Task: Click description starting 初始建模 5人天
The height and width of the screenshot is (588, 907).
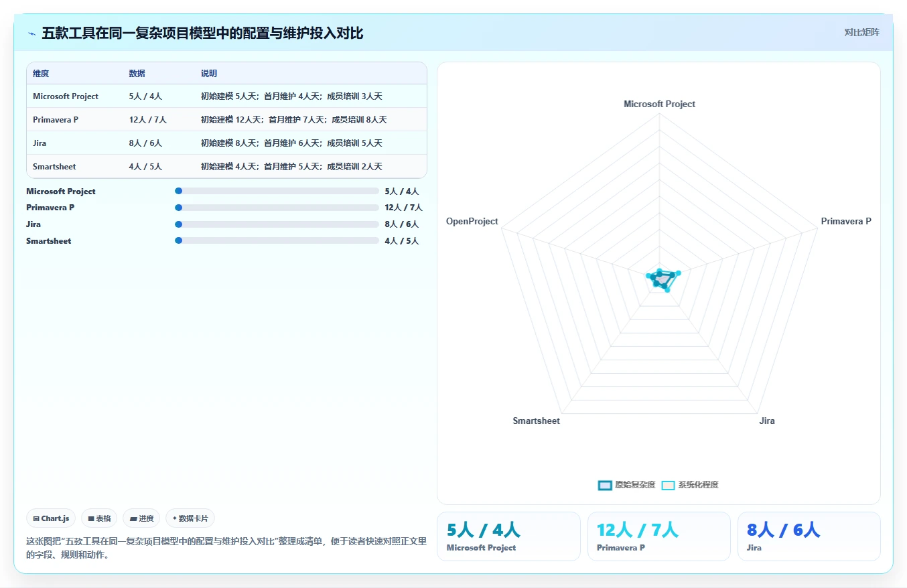Action: pyautogui.click(x=291, y=96)
